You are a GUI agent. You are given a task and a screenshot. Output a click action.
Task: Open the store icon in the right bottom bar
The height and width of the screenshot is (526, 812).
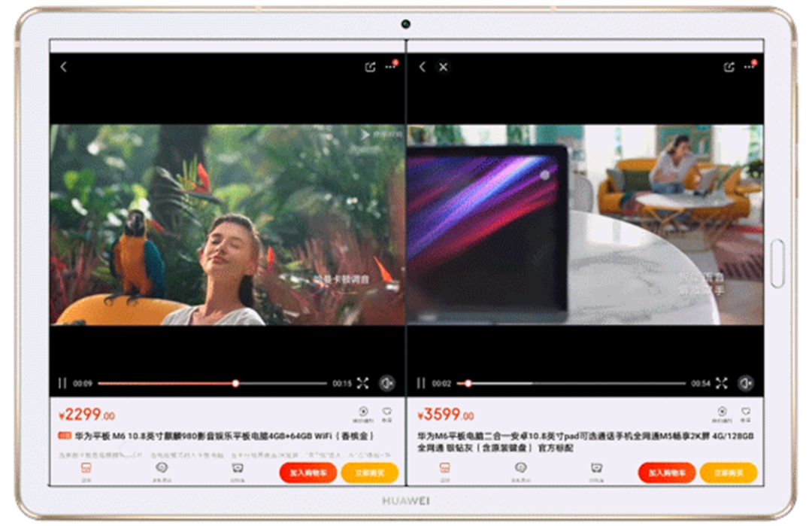point(445,472)
